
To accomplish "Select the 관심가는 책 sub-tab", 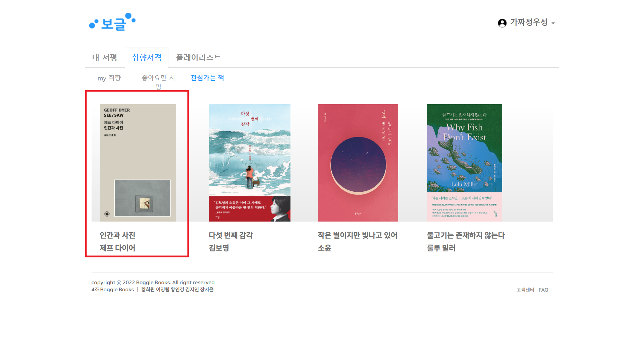I will point(207,78).
